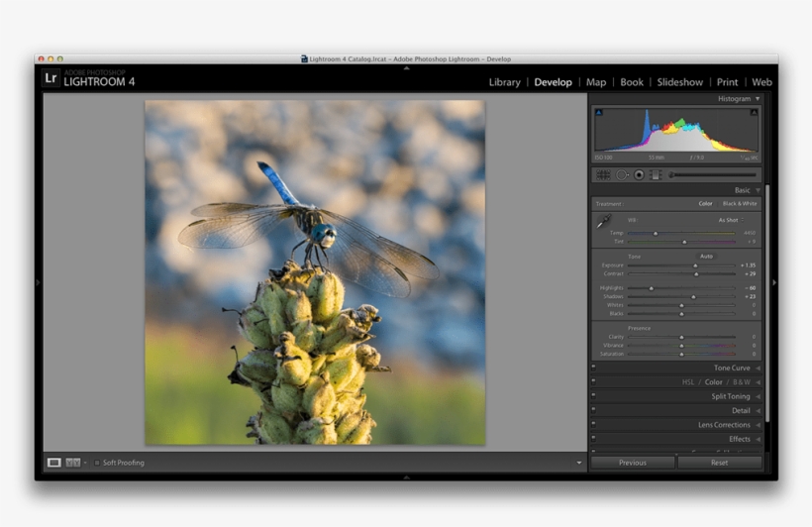
Task: Expand the Detail panel
Action: point(758,410)
